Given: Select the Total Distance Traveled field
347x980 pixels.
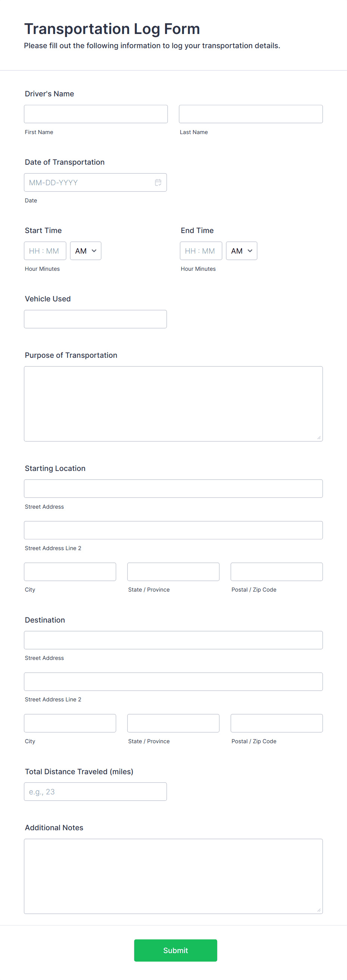Looking at the screenshot, I should [95, 791].
